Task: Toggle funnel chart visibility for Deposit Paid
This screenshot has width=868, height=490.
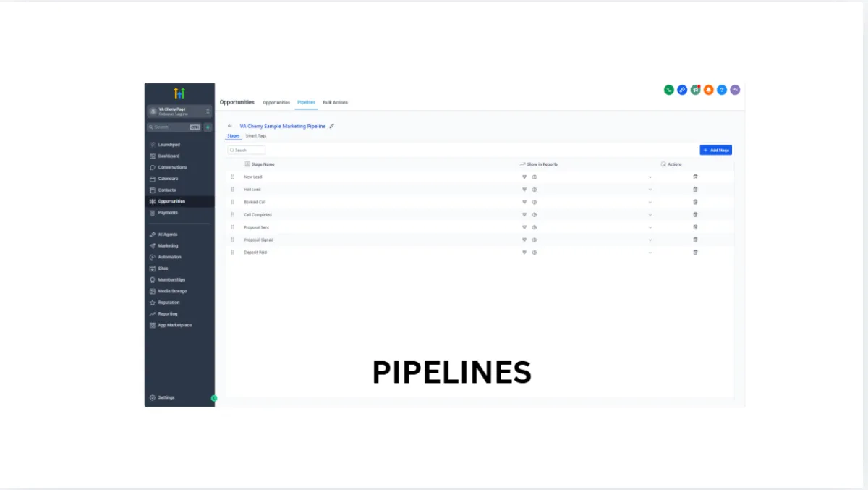Action: pos(524,253)
